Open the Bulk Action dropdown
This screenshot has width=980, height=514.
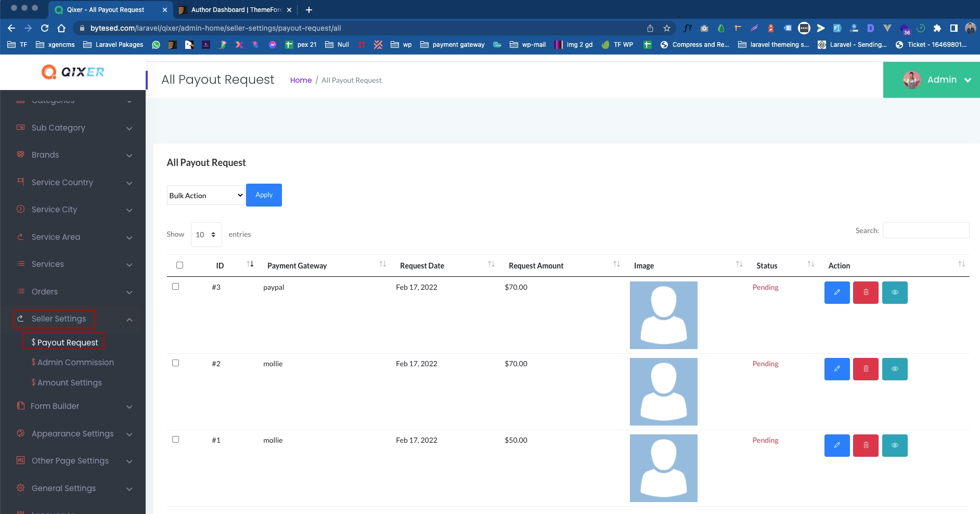click(205, 195)
